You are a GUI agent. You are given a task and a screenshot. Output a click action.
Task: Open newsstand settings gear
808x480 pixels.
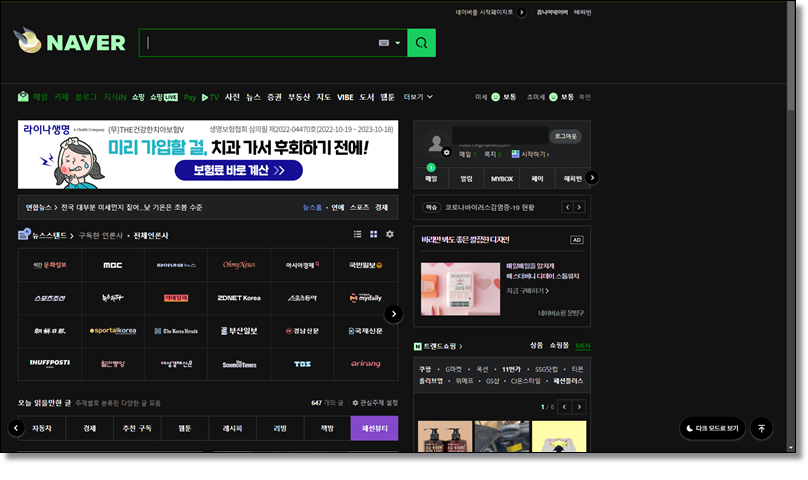pos(390,234)
